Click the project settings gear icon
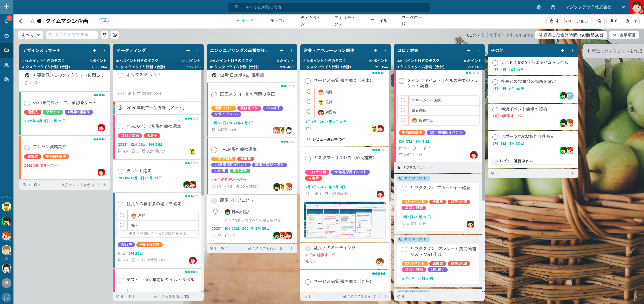This screenshot has width=644, height=304. click(x=627, y=21)
